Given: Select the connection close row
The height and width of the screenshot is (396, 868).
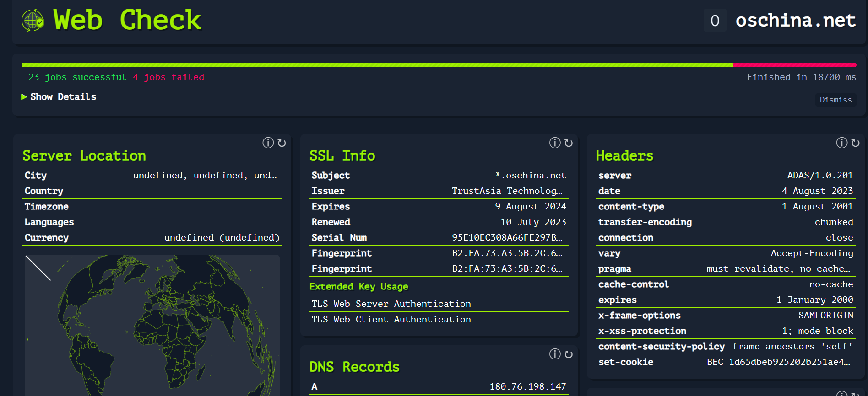Looking at the screenshot, I should click(x=726, y=238).
